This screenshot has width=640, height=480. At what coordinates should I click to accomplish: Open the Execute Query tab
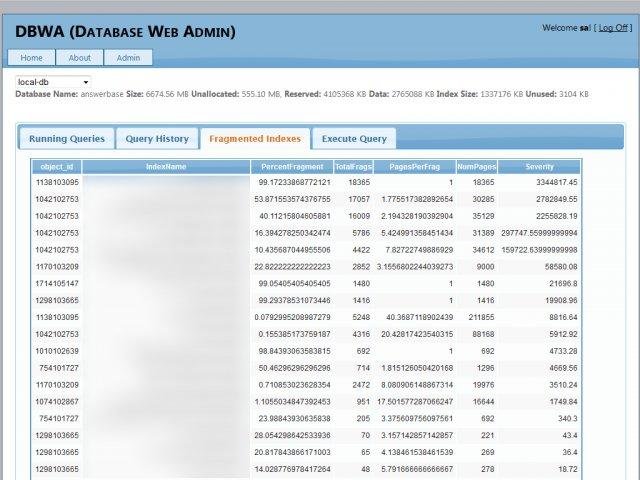point(353,139)
